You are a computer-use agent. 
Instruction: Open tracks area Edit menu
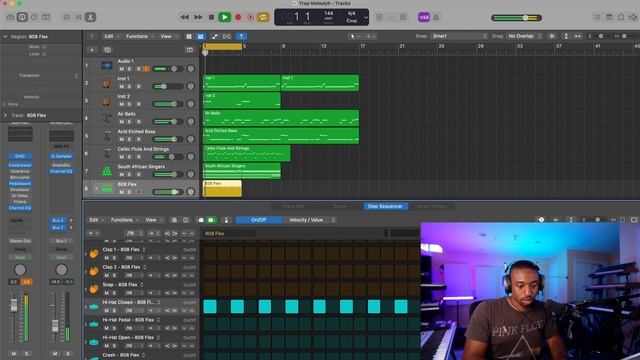(x=111, y=36)
